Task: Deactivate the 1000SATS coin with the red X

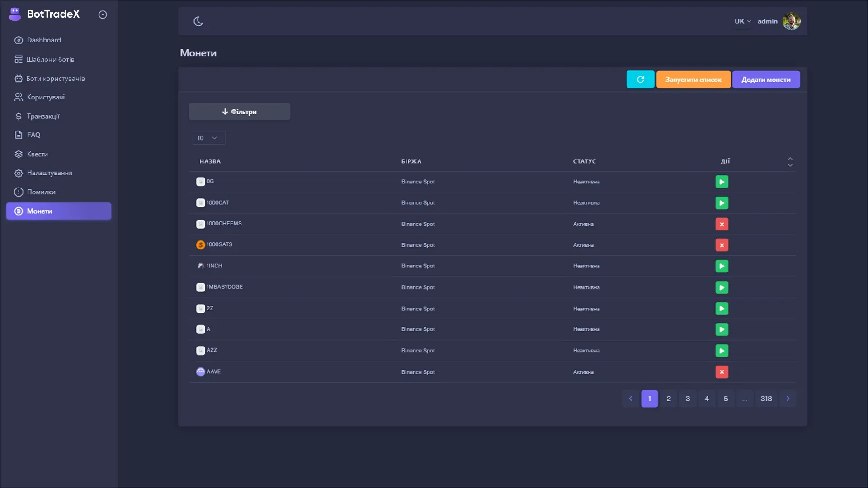Action: (x=722, y=244)
